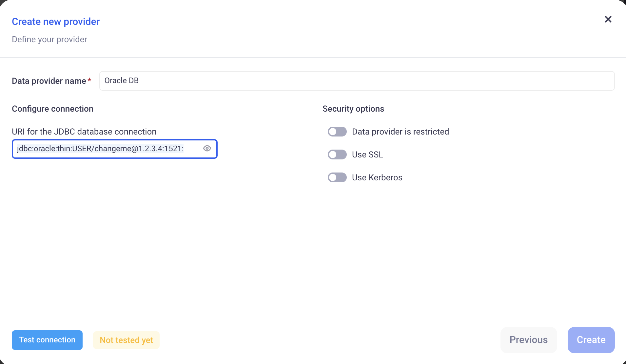Click the Data provider name label
The image size is (626, 364).
coord(49,81)
